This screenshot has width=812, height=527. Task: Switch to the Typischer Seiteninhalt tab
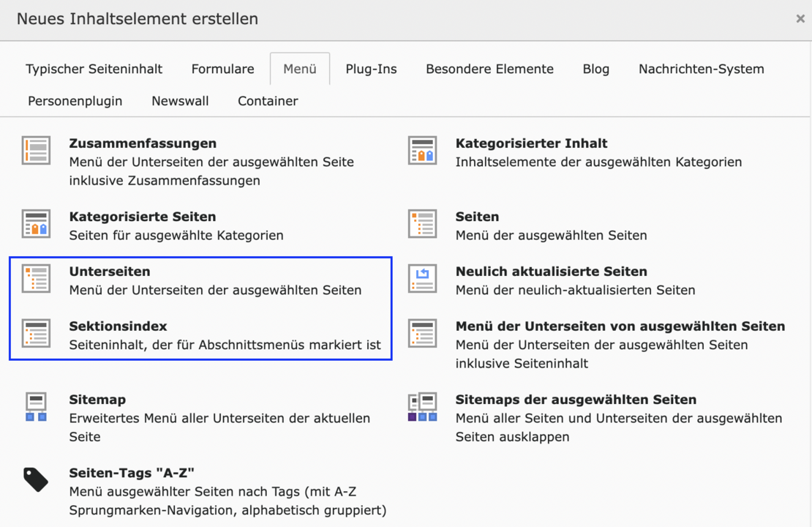[94, 69]
